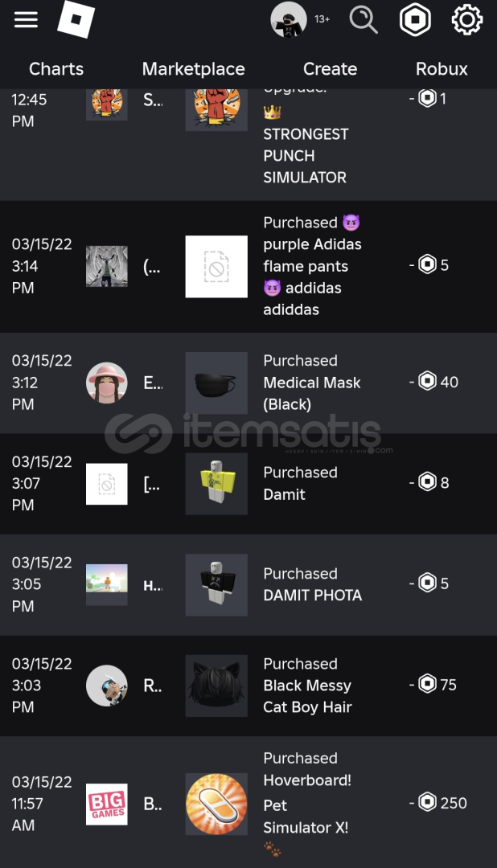Open the Hoverboard pass orange thumbnail
The image size is (497, 868).
(x=216, y=804)
